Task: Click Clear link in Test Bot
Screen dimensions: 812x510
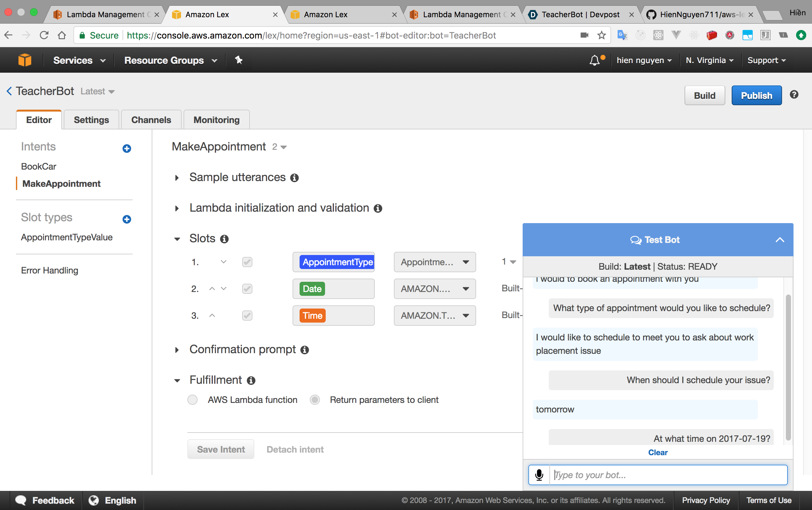Action: pyautogui.click(x=657, y=452)
